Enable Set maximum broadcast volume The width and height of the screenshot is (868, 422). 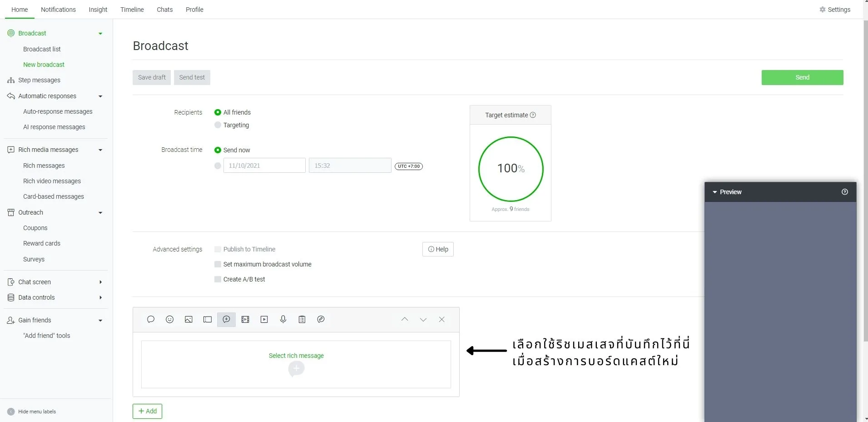218,264
